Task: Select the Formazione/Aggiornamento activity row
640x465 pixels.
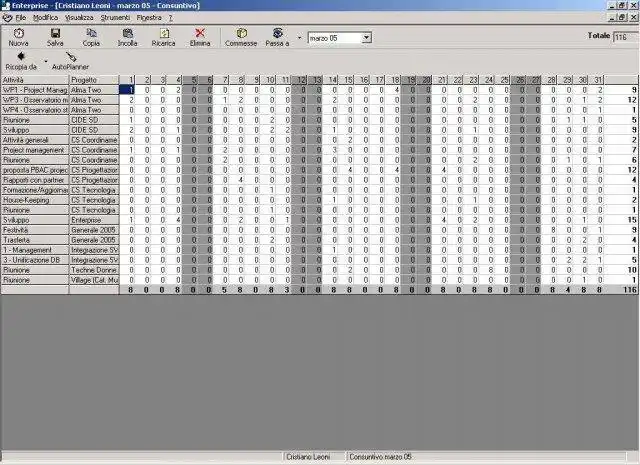Action: pos(35,190)
